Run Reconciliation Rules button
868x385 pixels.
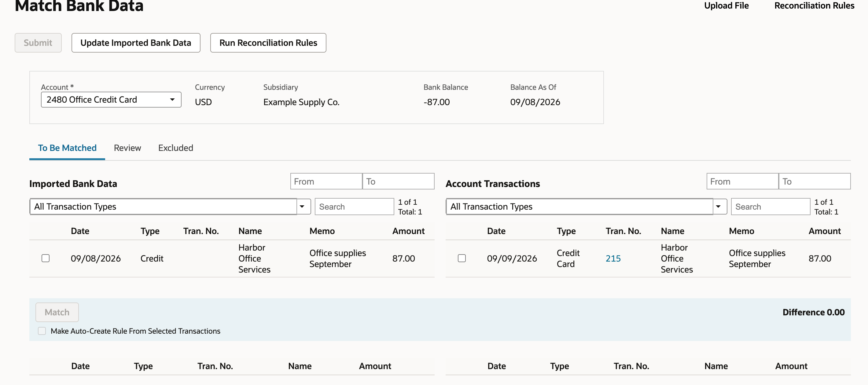click(x=268, y=43)
